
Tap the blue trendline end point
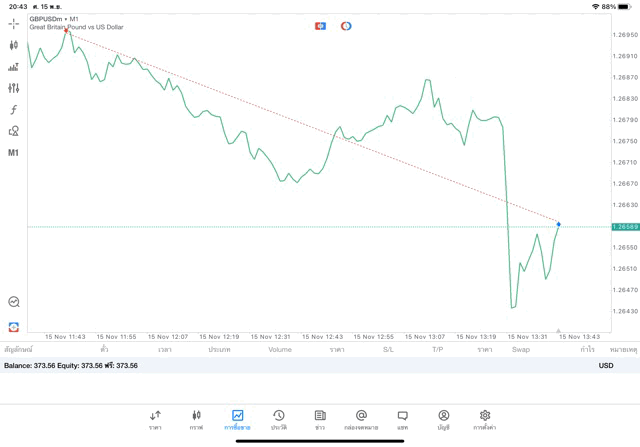tap(559, 224)
